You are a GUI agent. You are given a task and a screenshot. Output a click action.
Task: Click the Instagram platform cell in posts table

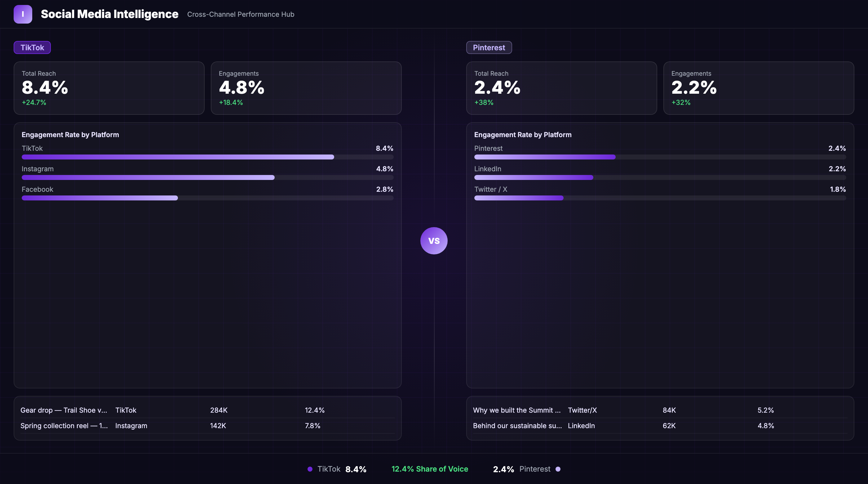pos(131,426)
